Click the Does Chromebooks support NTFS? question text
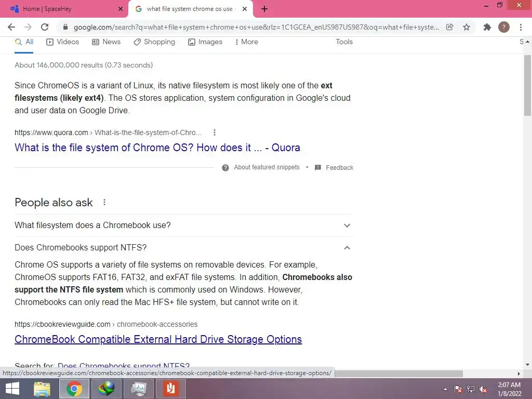The width and height of the screenshot is (532, 399). click(81, 248)
